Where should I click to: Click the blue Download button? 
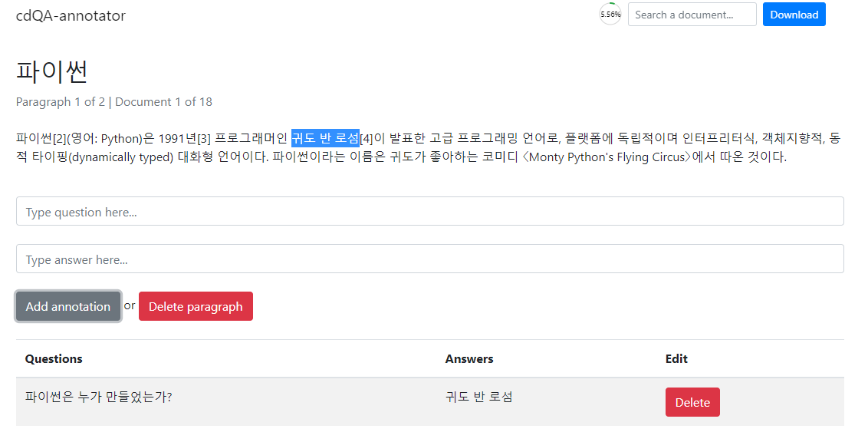pyautogui.click(x=794, y=15)
